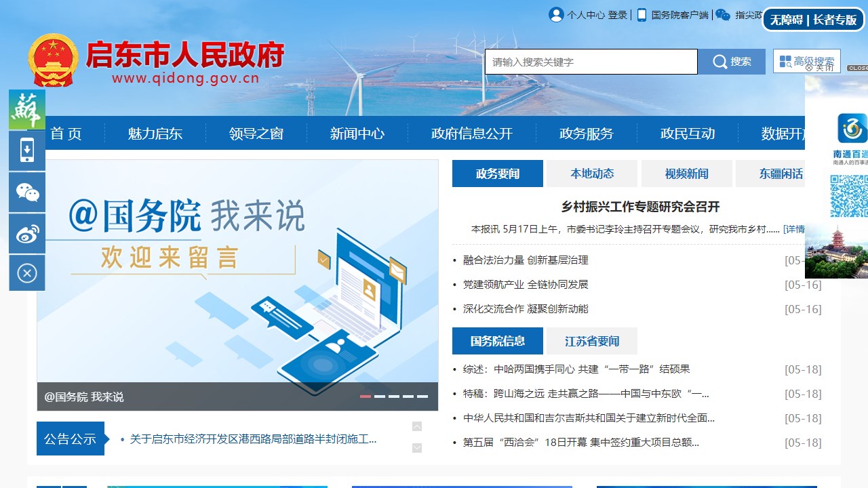Switch to the 视频新闻 tab
The height and width of the screenshot is (488, 868).
point(687,174)
